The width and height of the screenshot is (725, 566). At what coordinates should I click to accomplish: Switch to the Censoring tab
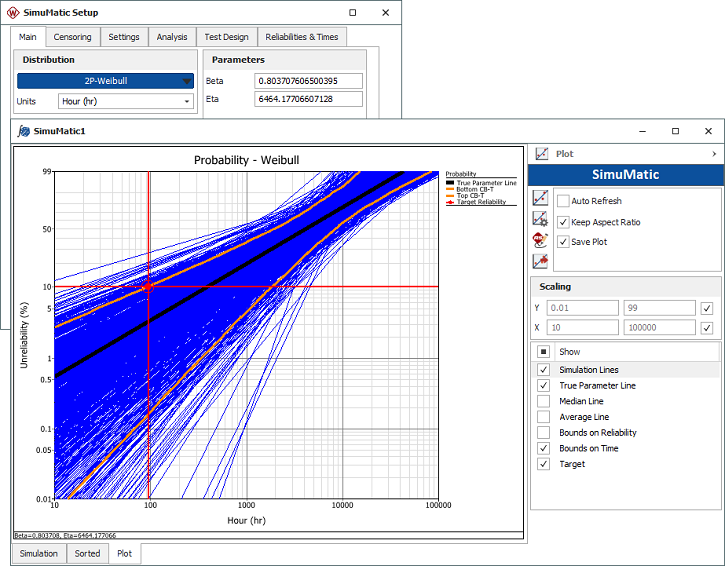click(72, 37)
